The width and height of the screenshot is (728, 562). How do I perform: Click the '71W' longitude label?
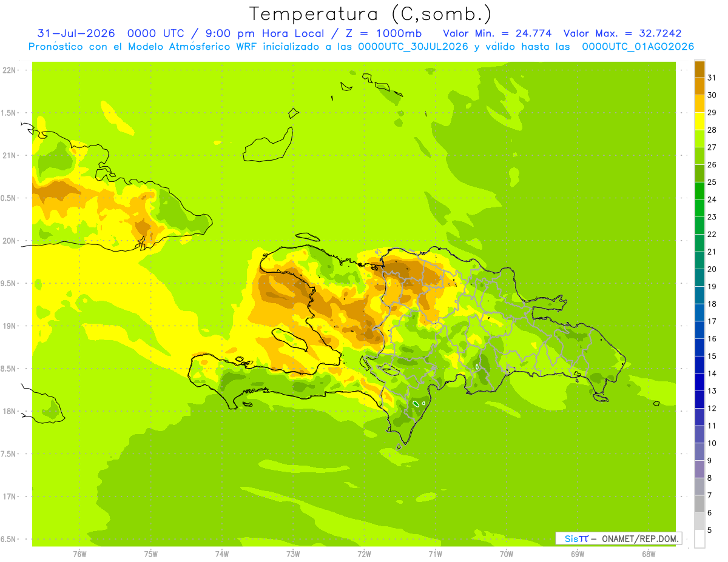point(435,554)
